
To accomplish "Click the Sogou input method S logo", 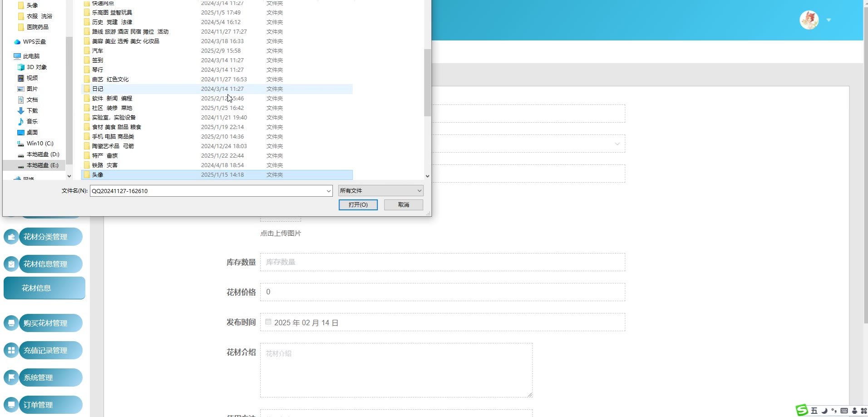I will click(802, 410).
